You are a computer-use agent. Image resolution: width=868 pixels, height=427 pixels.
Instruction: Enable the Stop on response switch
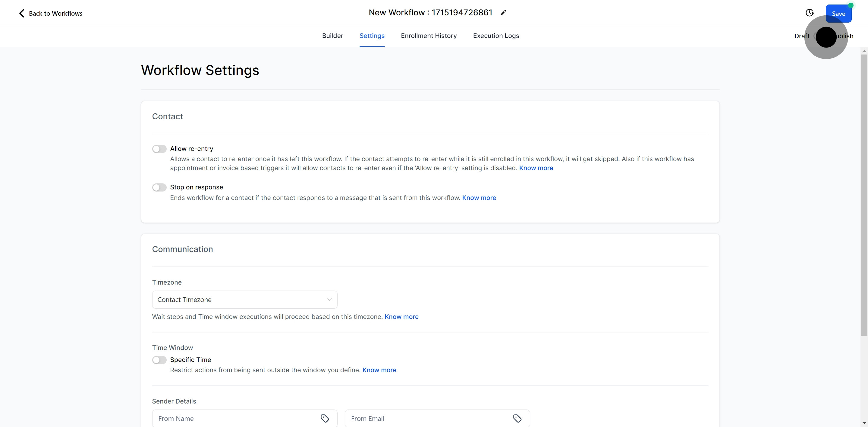pos(159,187)
